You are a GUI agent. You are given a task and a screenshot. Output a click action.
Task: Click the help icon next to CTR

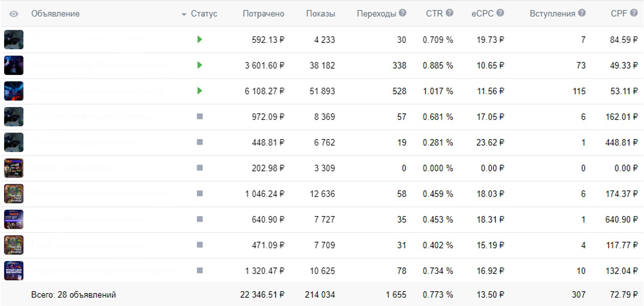click(x=449, y=13)
